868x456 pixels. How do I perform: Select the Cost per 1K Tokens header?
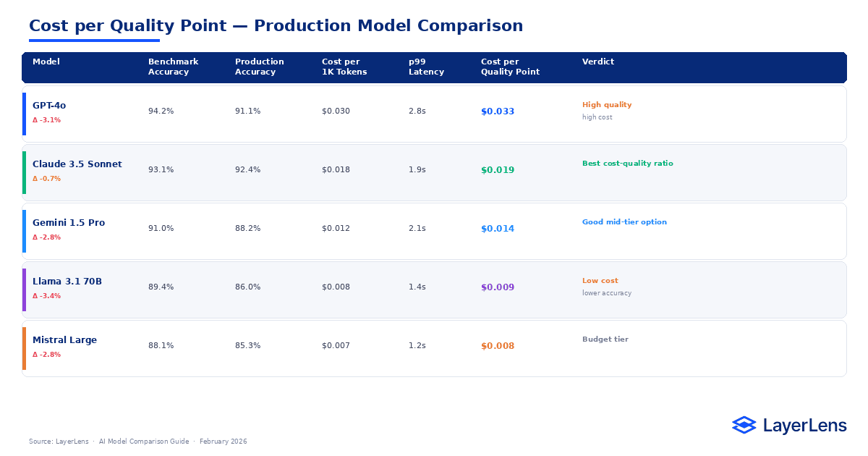[344, 67]
